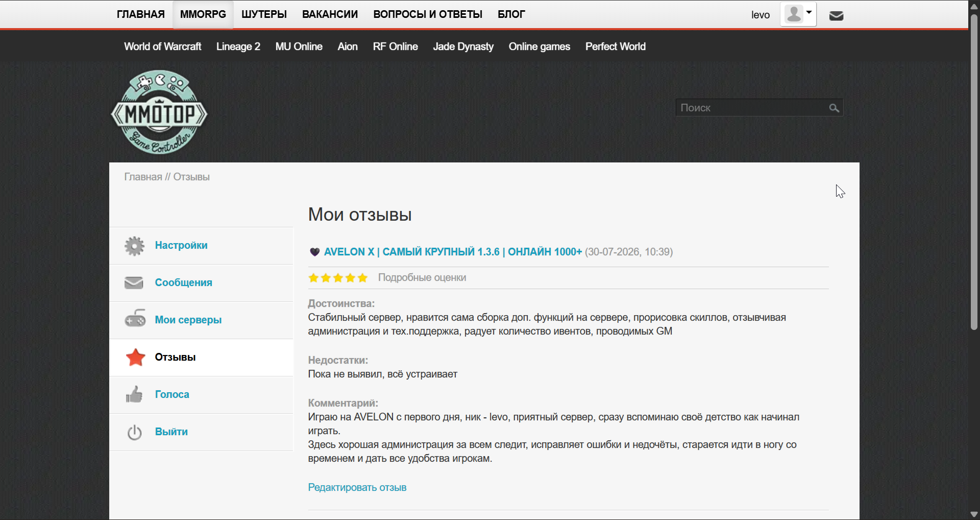The width and height of the screenshot is (980, 520).
Task: Open the Online games category
Action: pyautogui.click(x=540, y=46)
